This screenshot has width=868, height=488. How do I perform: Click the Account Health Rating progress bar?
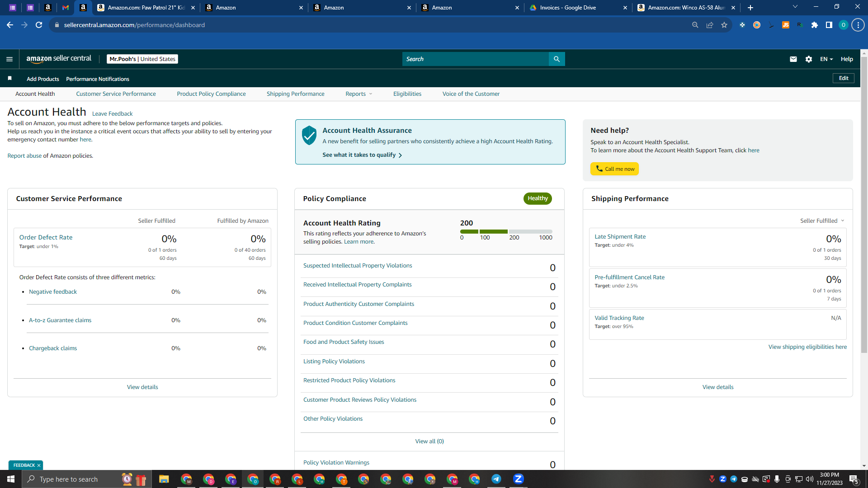point(506,231)
